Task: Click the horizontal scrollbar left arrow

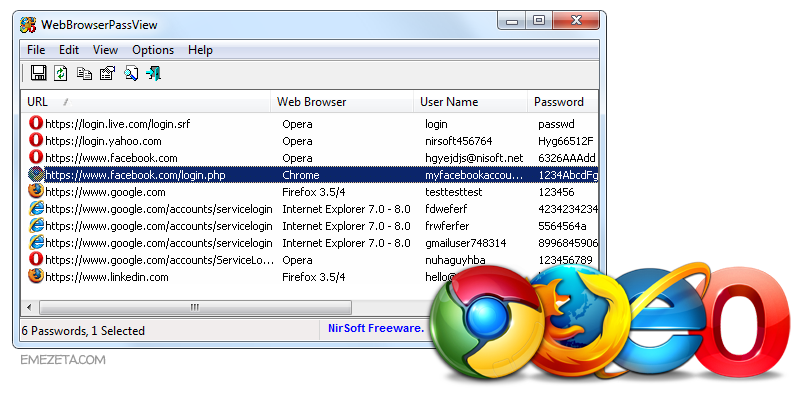Action: click(29, 307)
